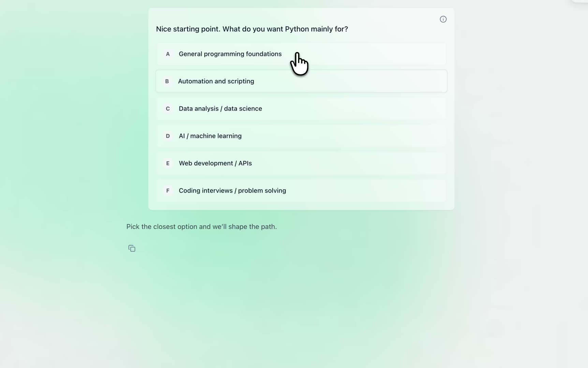Select the General programming foundations option
Screen dimensions: 588x368
tap(230, 54)
